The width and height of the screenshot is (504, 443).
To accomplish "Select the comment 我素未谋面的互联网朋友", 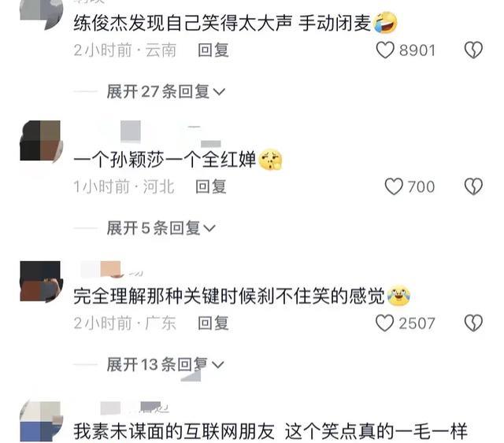I will point(174,431).
